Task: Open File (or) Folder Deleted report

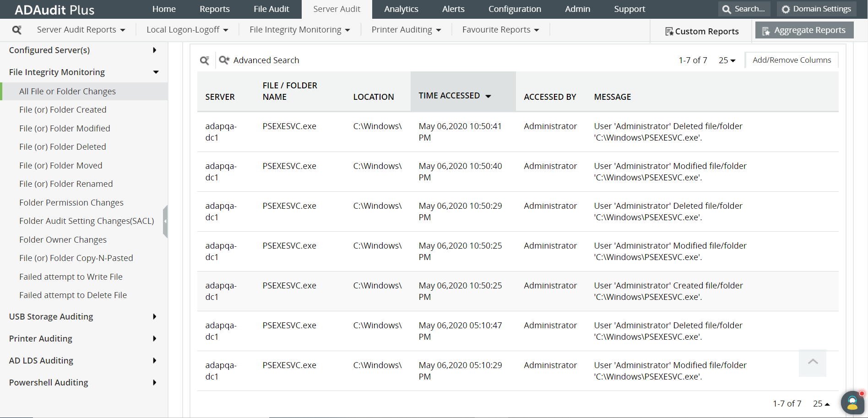Action: (63, 147)
